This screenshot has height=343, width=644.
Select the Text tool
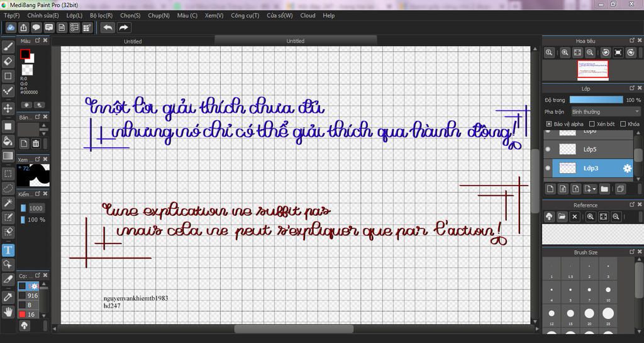[8, 250]
